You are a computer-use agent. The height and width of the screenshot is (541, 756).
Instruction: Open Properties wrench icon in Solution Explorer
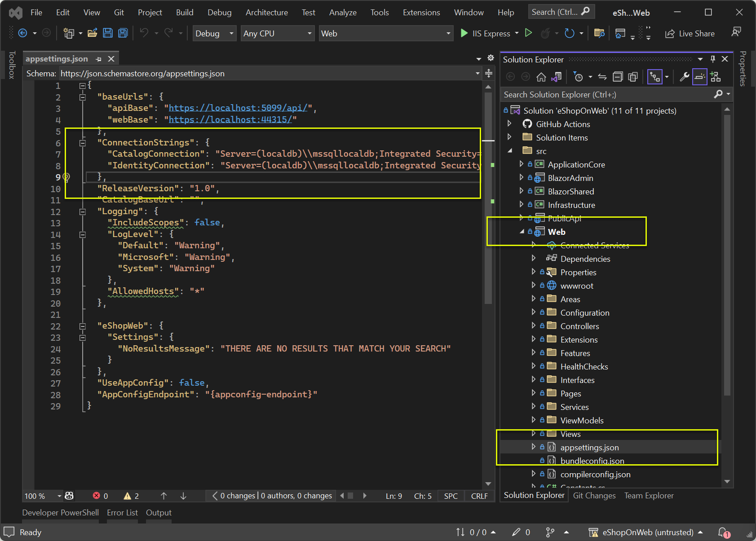685,77
